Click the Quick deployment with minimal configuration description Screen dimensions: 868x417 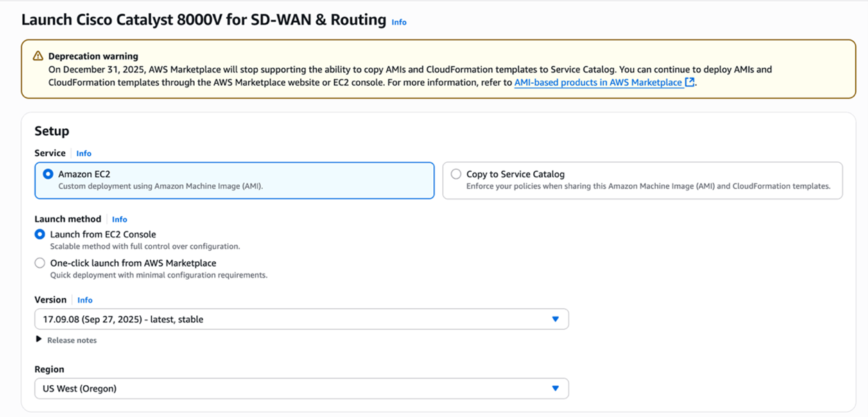(x=158, y=275)
